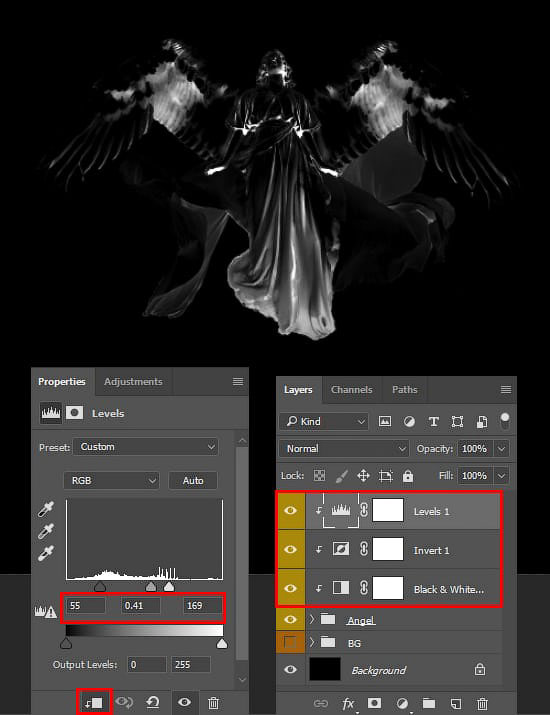Open the Preset Custom dropdown
Image resolution: width=550 pixels, height=715 pixels.
[x=146, y=447]
